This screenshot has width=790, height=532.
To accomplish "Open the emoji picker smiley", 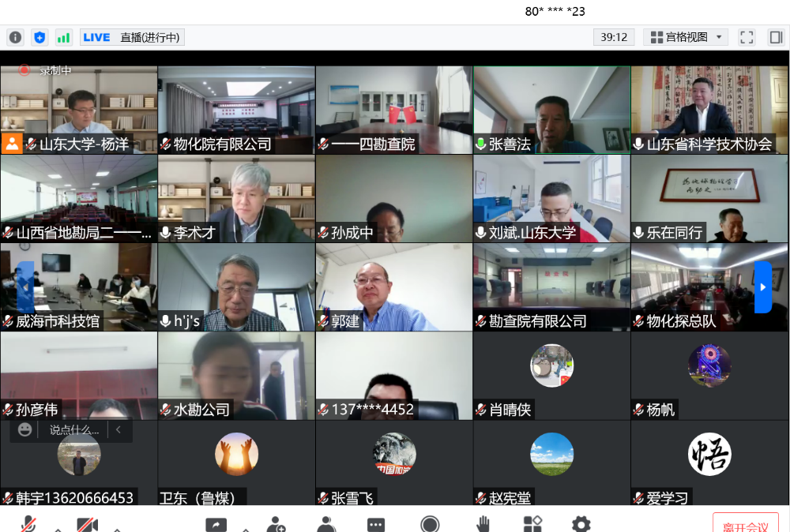I will [x=25, y=430].
